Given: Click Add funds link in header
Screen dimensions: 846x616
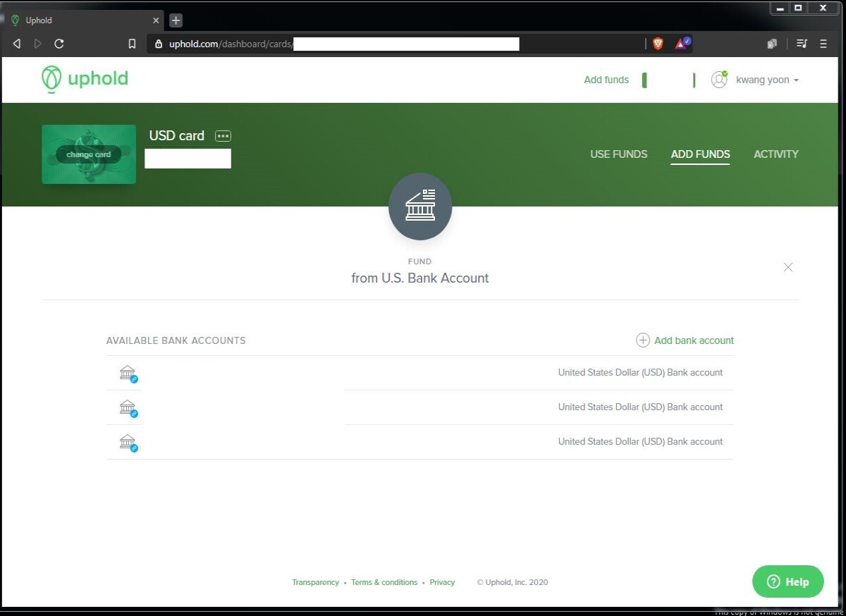Looking at the screenshot, I should [606, 80].
